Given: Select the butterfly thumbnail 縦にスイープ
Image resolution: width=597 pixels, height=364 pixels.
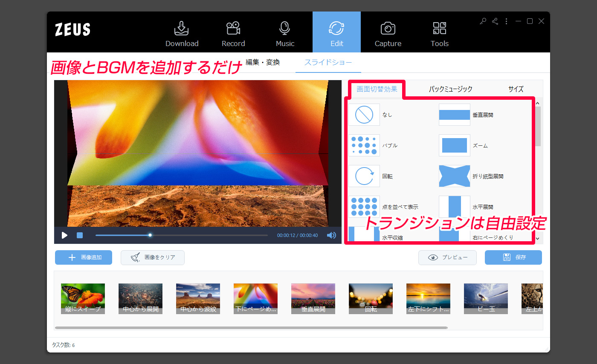Looking at the screenshot, I should 83,298.
